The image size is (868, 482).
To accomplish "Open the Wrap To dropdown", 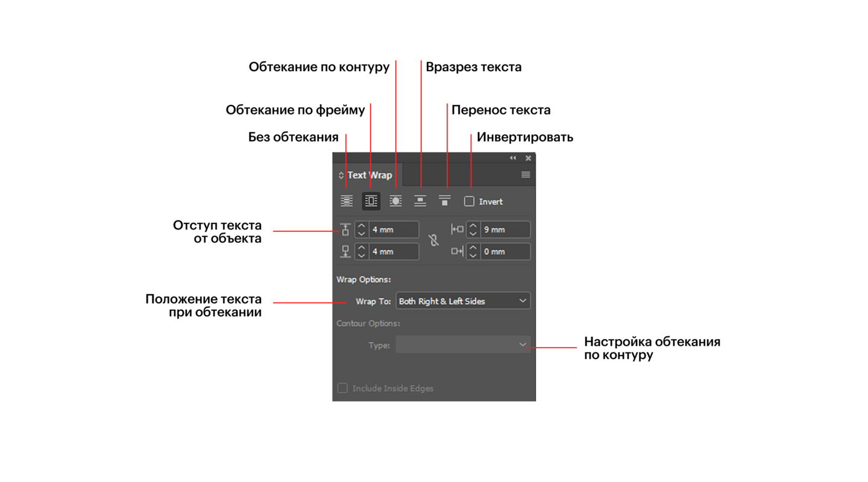I will 463,301.
